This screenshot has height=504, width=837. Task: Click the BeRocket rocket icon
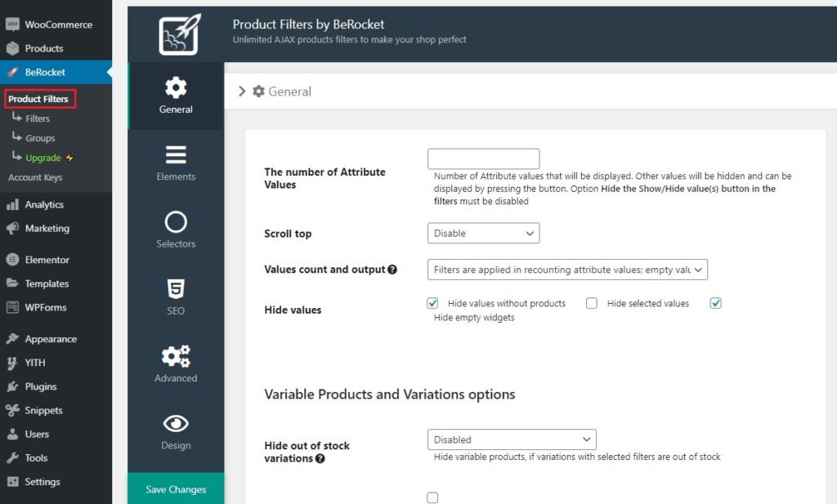pyautogui.click(x=12, y=72)
